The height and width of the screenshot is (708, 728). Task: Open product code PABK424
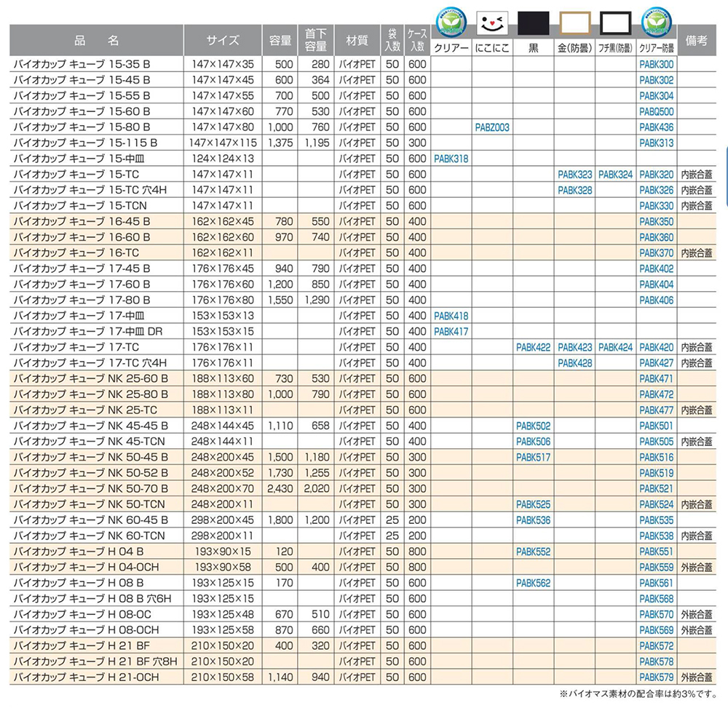pyautogui.click(x=616, y=348)
